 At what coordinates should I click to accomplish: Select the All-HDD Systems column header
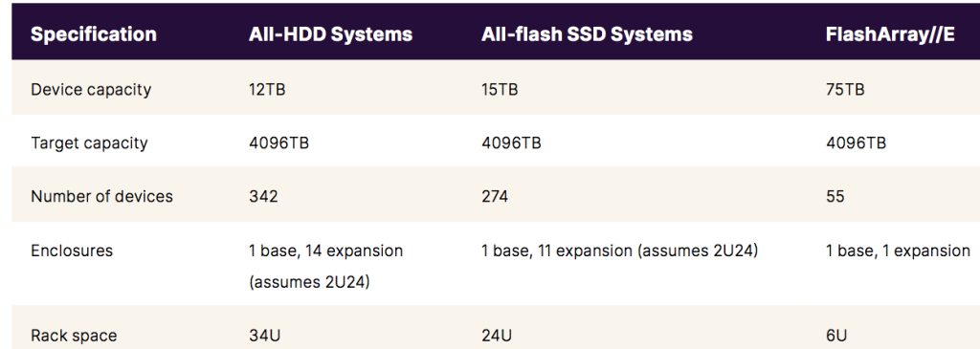(x=330, y=34)
